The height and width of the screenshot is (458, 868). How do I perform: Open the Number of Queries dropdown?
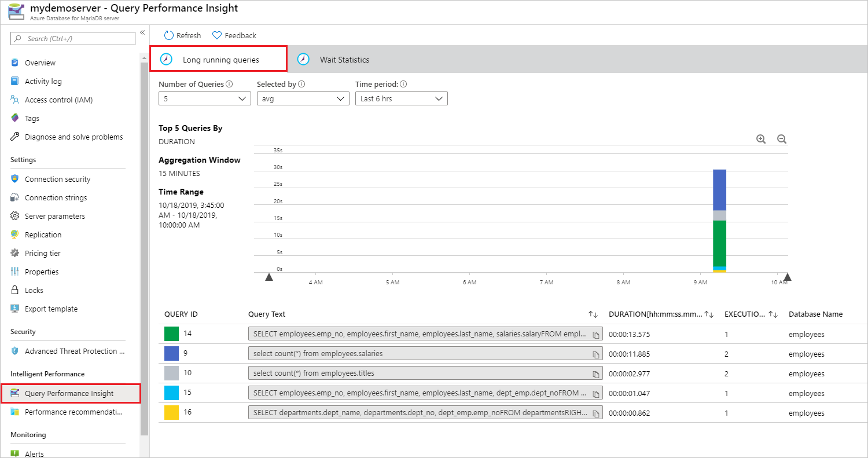[x=205, y=98]
